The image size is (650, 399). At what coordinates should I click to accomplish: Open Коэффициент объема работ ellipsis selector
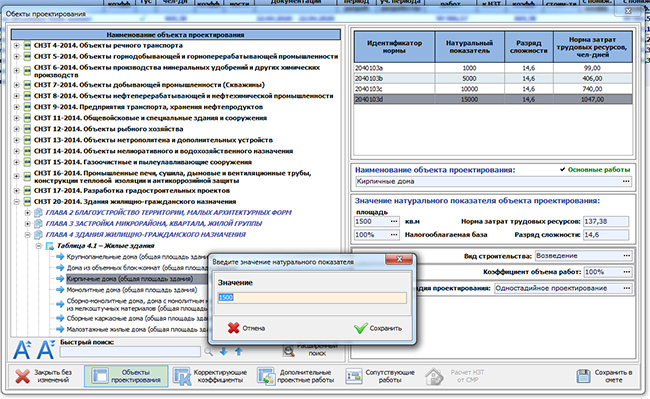pos(627,272)
